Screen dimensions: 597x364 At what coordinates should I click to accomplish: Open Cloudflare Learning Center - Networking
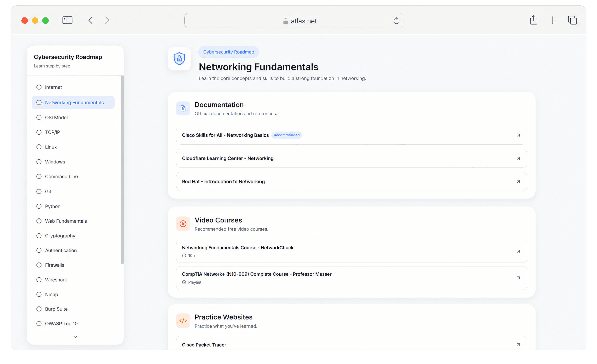pyautogui.click(x=351, y=158)
